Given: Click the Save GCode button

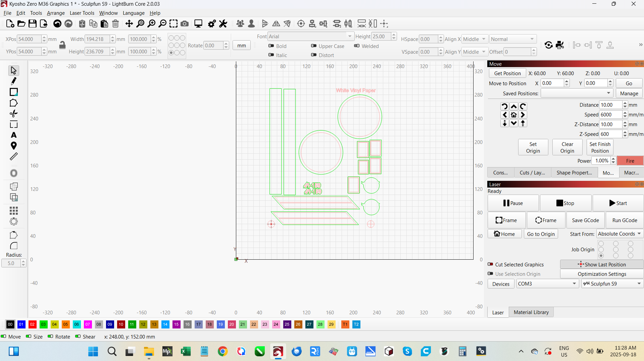Looking at the screenshot, I should pyautogui.click(x=585, y=220).
